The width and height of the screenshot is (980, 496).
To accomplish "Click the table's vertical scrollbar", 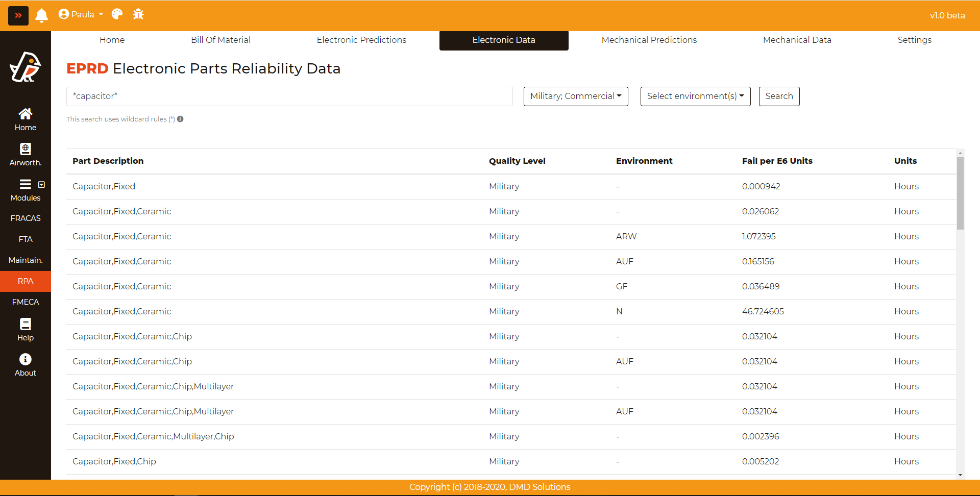I will point(960,193).
